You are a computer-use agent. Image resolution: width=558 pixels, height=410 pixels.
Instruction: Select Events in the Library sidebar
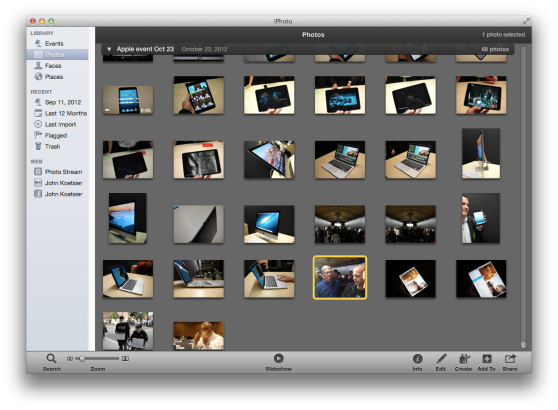click(54, 43)
